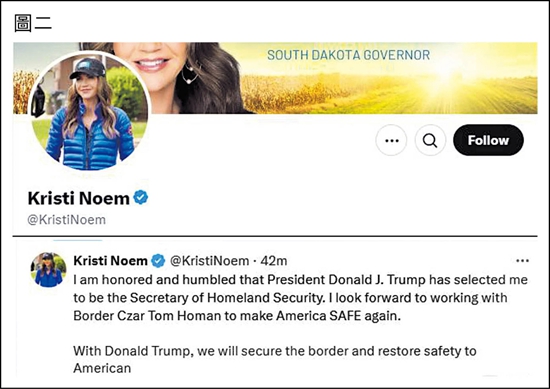550x389 pixels.
Task: Open the tweet's three-dot options menu
Action: coord(522,261)
